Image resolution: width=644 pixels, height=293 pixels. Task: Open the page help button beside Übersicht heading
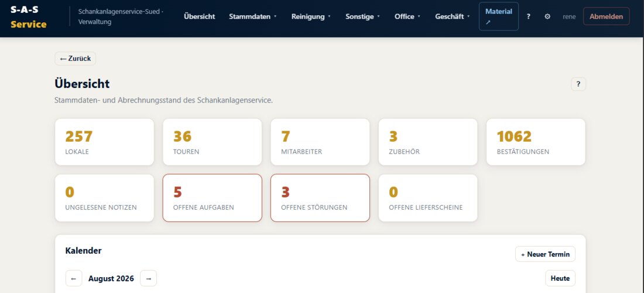[x=578, y=84]
